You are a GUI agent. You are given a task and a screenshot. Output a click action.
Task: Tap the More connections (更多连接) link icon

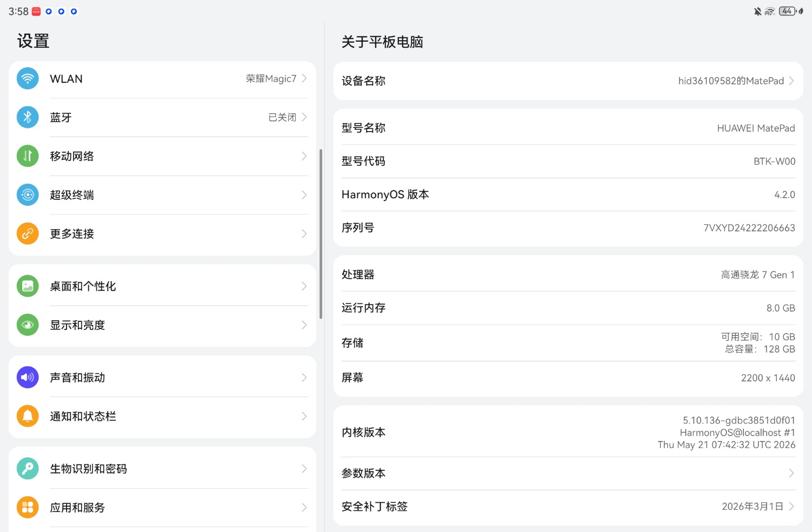(x=28, y=233)
